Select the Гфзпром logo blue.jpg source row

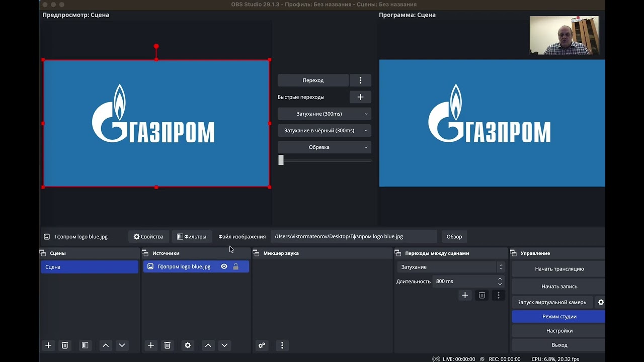pos(196,266)
